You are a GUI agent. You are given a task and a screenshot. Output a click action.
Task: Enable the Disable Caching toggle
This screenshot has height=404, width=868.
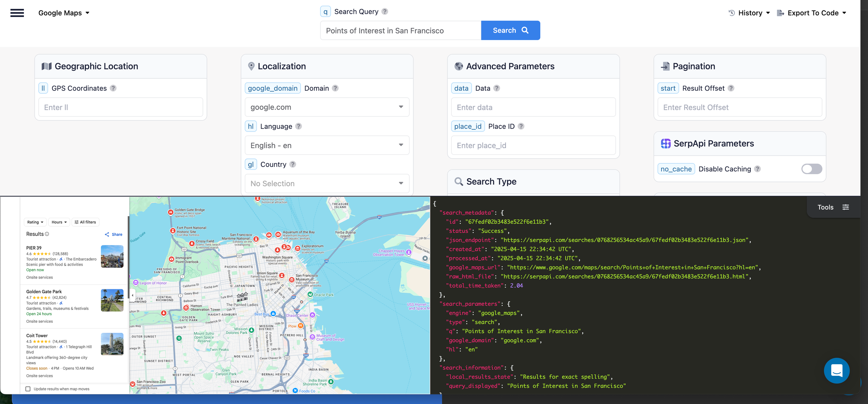811,169
